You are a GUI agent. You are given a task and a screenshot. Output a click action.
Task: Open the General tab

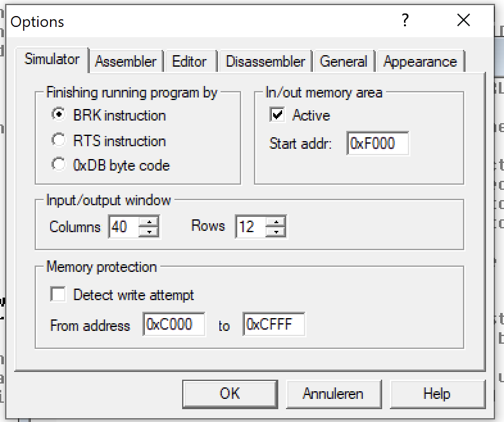point(344,62)
